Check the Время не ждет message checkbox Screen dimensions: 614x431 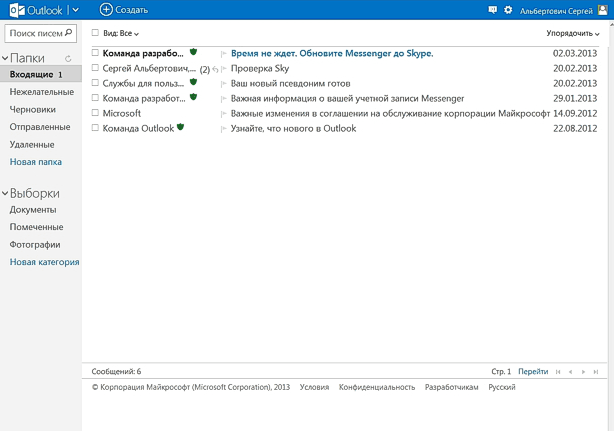[x=95, y=52]
